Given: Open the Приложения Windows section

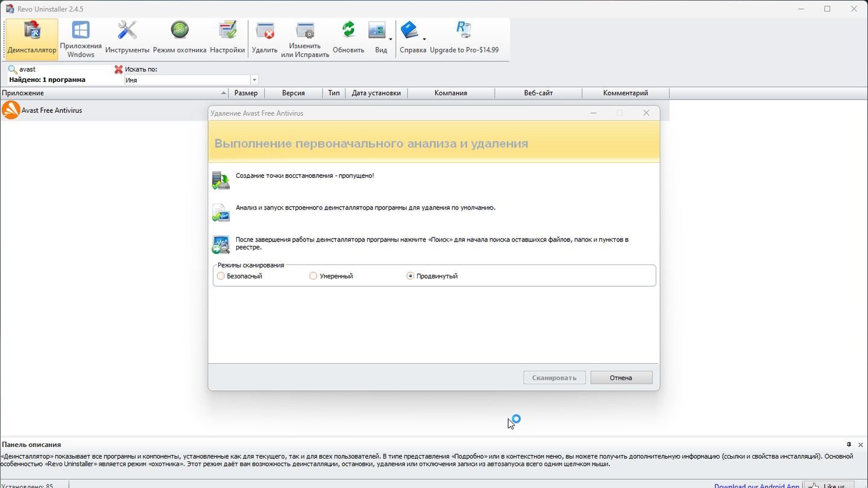Looking at the screenshot, I should coord(81,39).
